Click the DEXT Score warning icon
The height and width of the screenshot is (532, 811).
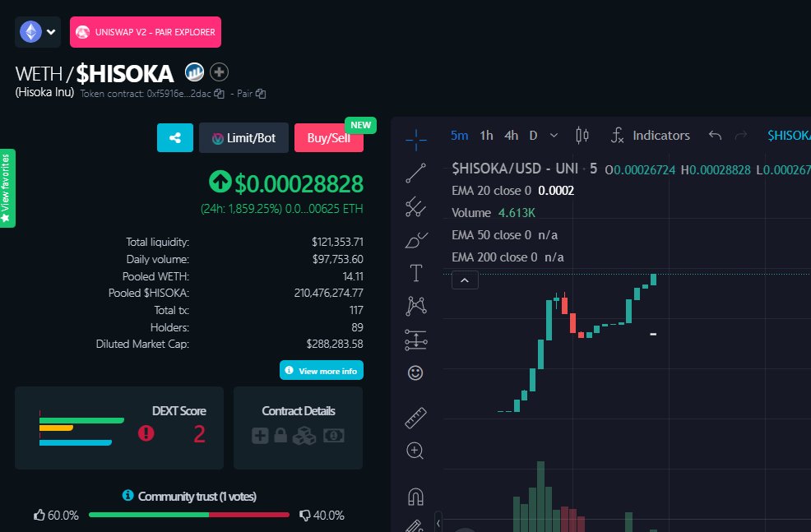coord(146,433)
